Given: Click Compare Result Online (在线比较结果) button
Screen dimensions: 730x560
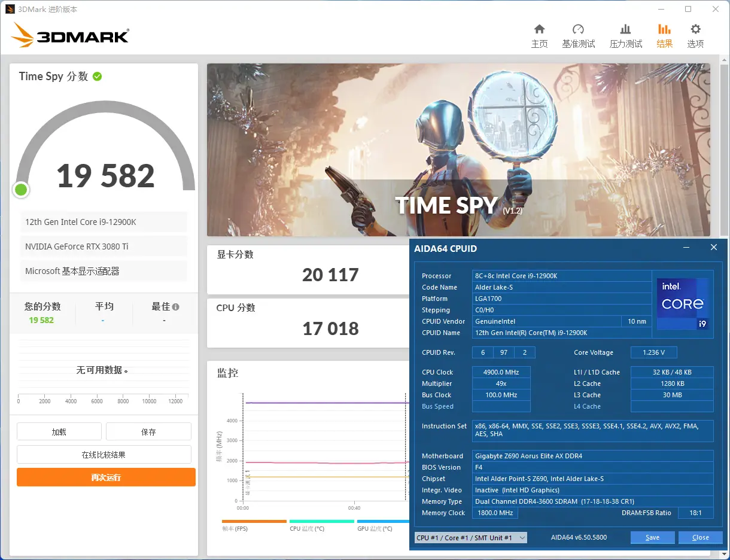Looking at the screenshot, I should coord(104,455).
